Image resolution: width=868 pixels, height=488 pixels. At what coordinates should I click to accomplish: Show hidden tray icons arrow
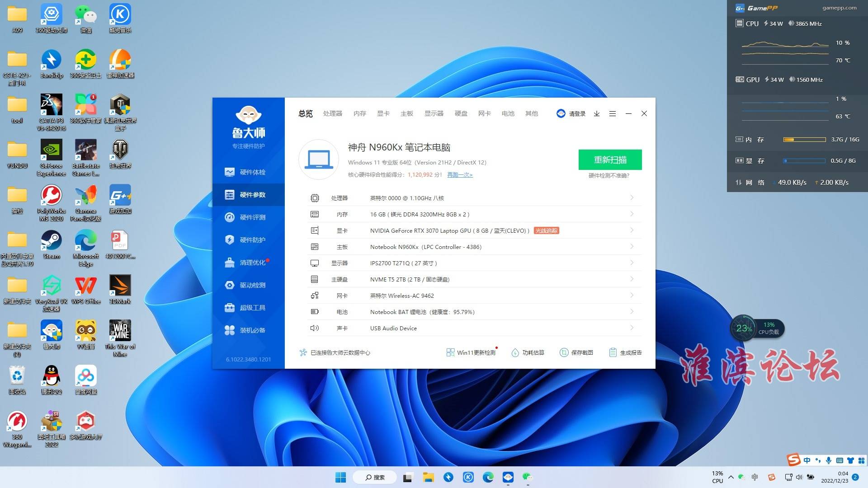tap(731, 477)
